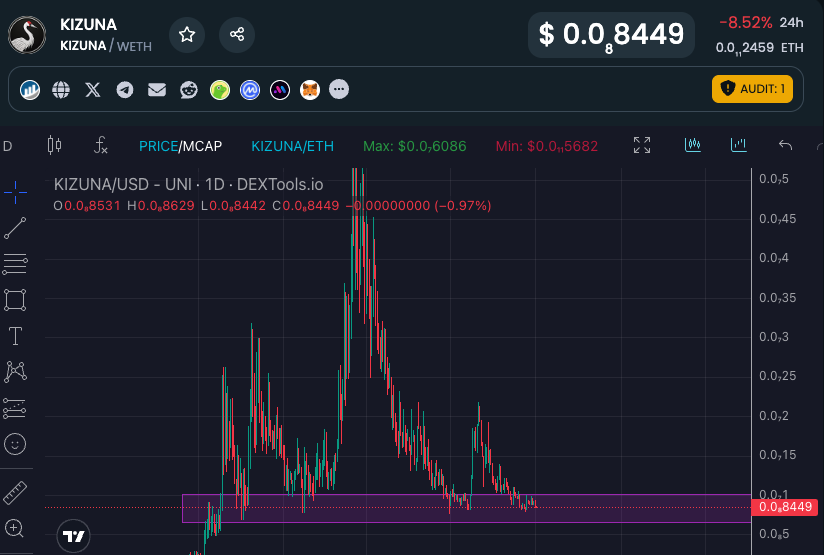Screen dimensions: 824x555
Task: Activate the zoom in magnifier tool
Action: coord(14,529)
